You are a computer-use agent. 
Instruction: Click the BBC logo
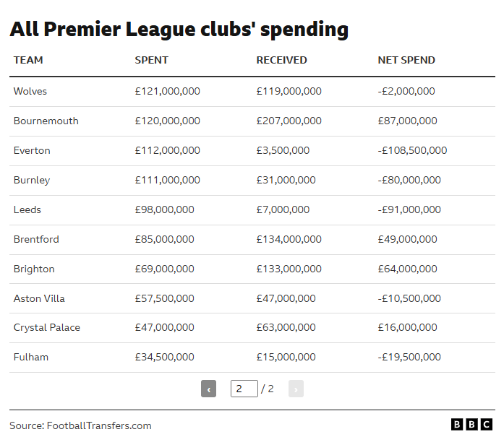click(471, 424)
